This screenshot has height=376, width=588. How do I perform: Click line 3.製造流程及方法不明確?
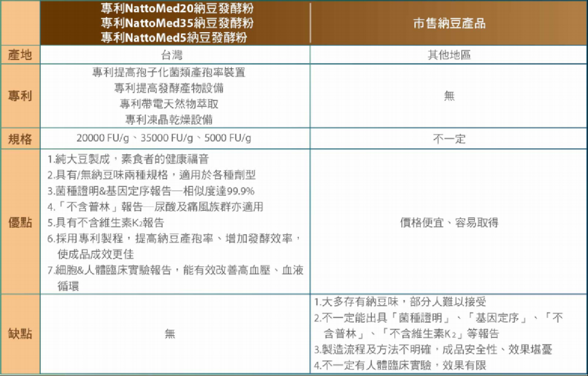click(x=433, y=349)
